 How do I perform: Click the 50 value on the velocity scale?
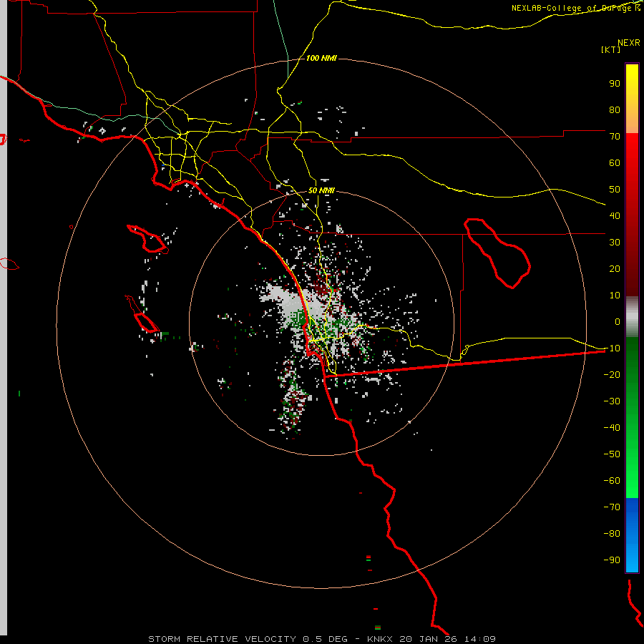click(615, 190)
